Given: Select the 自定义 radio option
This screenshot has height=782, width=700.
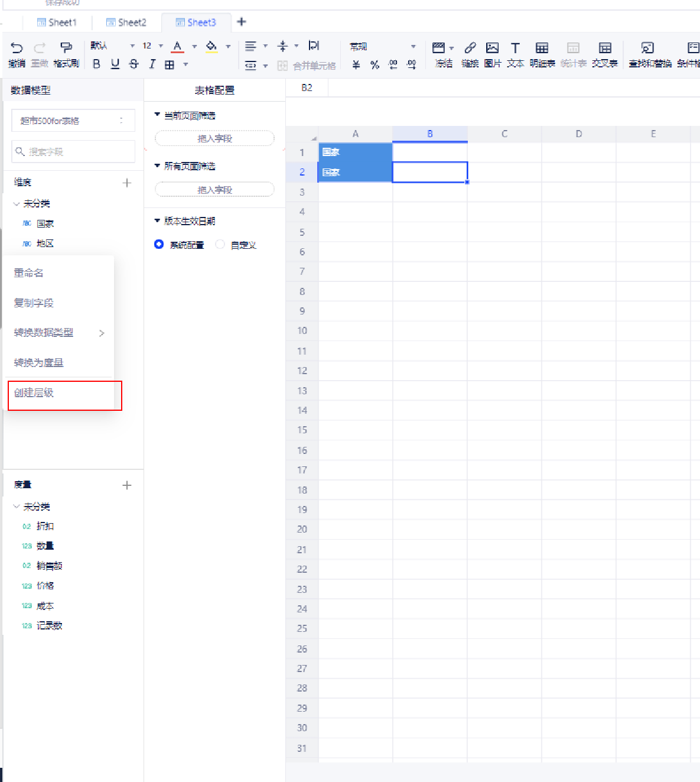Looking at the screenshot, I should [220, 244].
